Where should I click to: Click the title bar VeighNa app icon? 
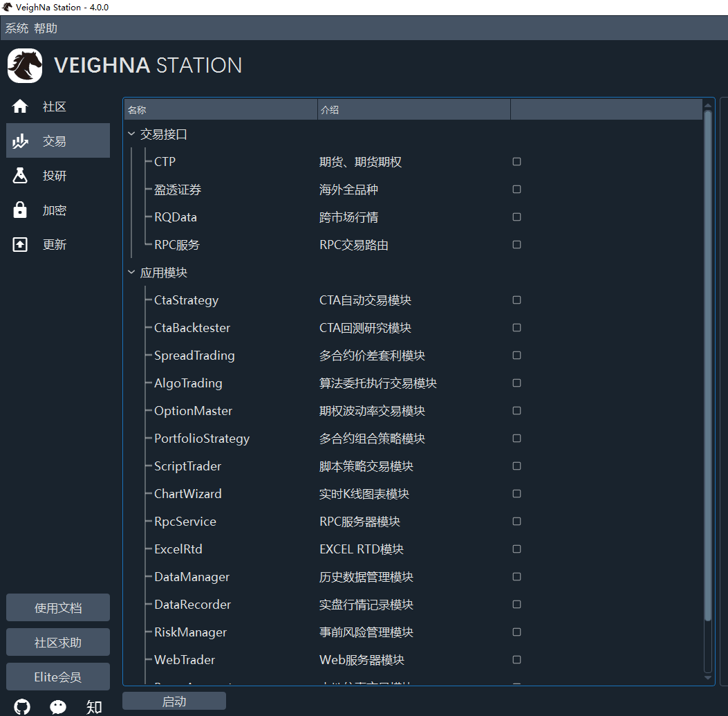pyautogui.click(x=7, y=7)
